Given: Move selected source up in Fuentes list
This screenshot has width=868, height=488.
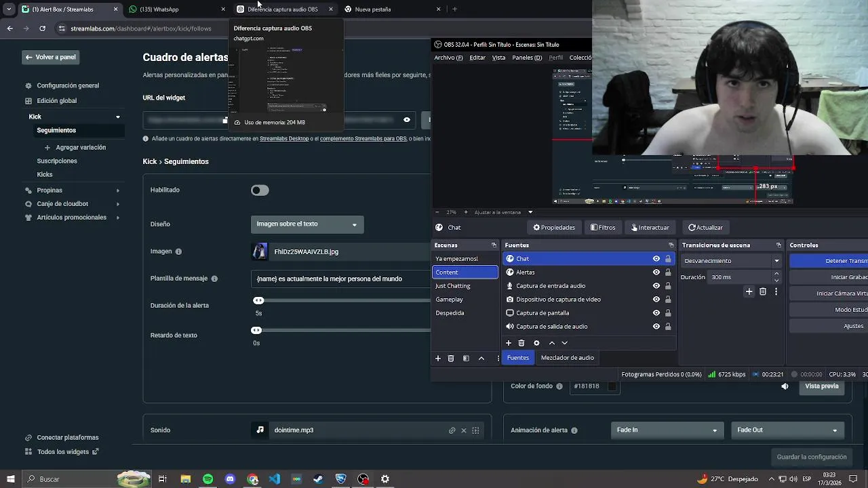Looking at the screenshot, I should coord(551,343).
